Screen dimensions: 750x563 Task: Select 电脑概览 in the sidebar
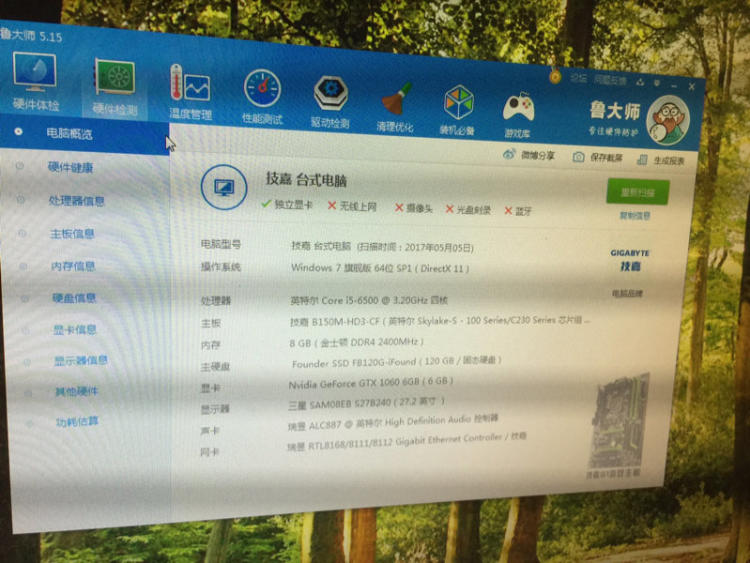[x=84, y=134]
